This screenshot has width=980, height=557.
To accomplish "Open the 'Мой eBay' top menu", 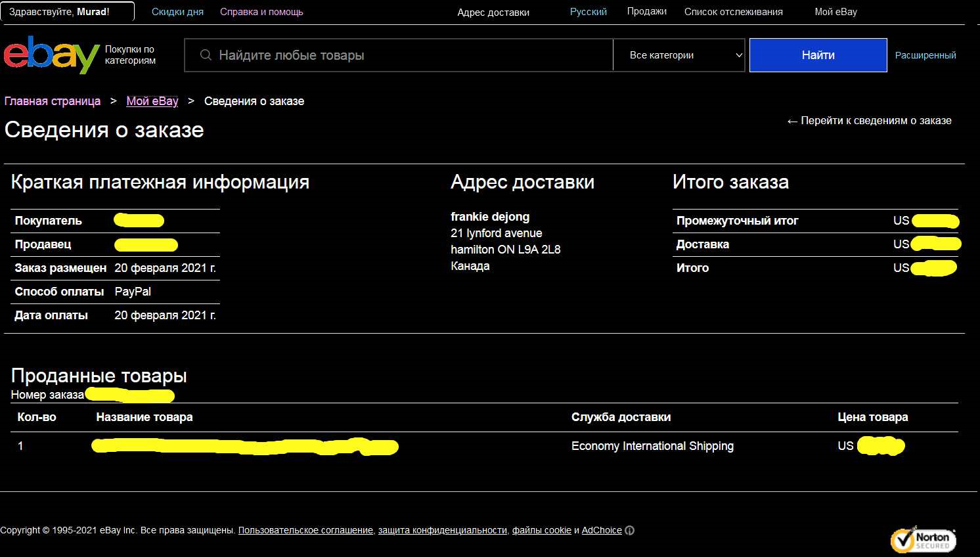I will coord(835,12).
